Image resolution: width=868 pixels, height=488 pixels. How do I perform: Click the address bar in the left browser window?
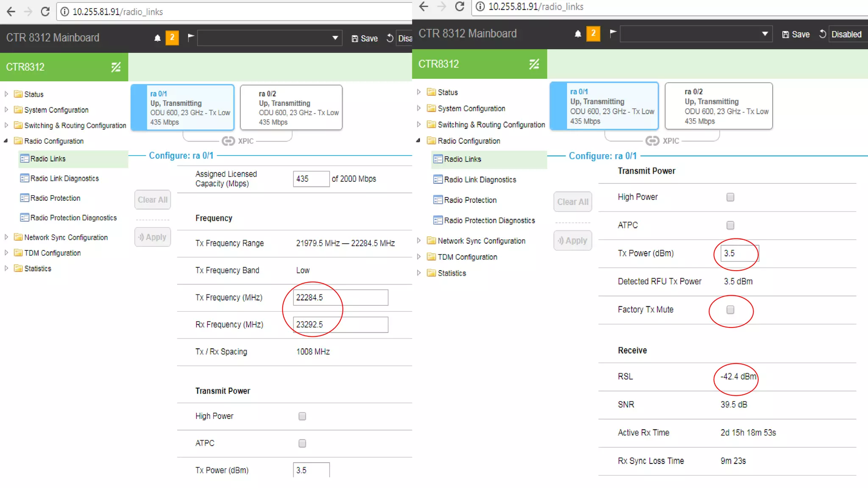tap(234, 11)
